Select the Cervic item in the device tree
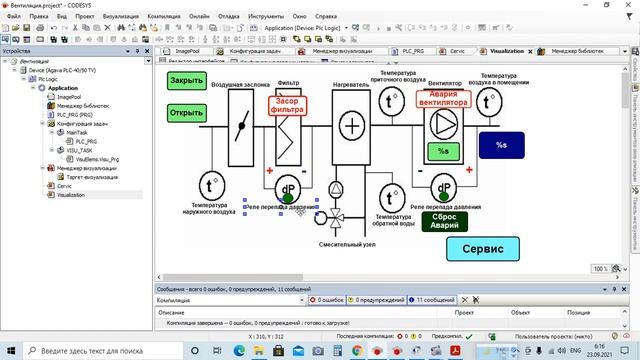The width and height of the screenshot is (640, 360). tap(64, 186)
